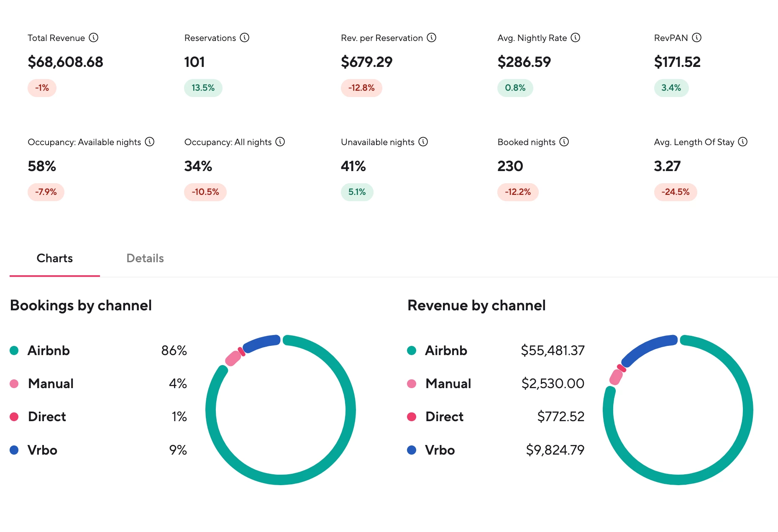This screenshot has height=532, width=778.
Task: Click the info icon beside Total Revenue
Action: click(x=94, y=38)
